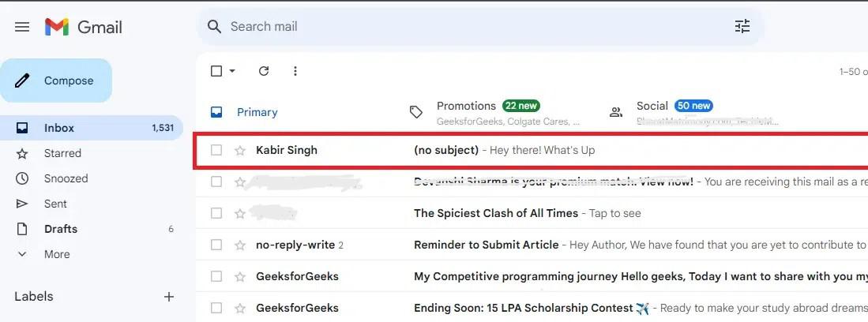Screen dimensions: 868x322
Task: Open the More options three-dot menu
Action: (x=295, y=71)
